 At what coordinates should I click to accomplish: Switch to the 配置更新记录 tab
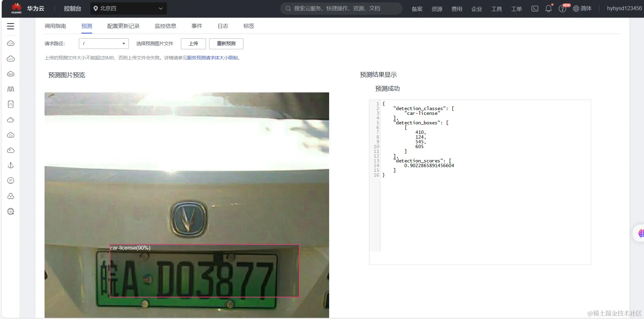[x=123, y=26]
